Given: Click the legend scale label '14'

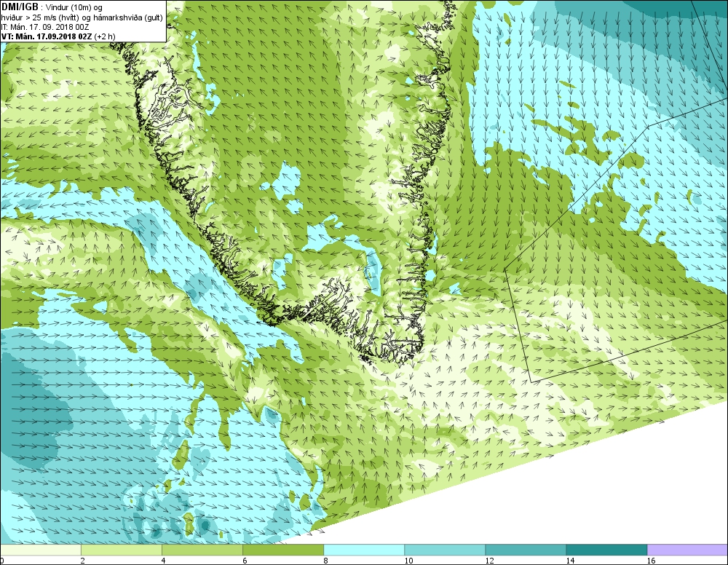Looking at the screenshot, I should pos(570,561).
